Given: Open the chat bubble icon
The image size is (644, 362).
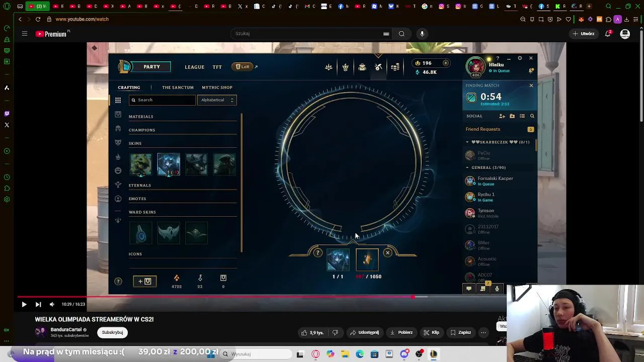Looking at the screenshot, I should (468, 289).
